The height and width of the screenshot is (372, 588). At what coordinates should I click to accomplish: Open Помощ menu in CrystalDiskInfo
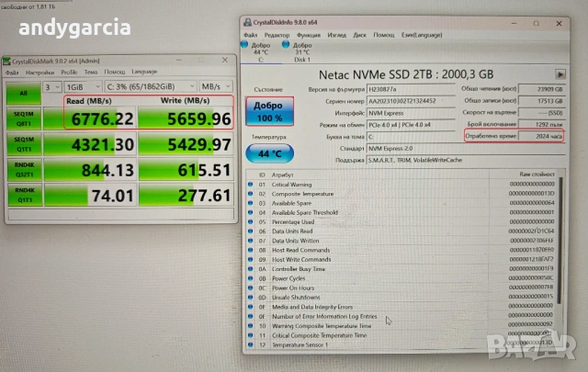(x=384, y=35)
